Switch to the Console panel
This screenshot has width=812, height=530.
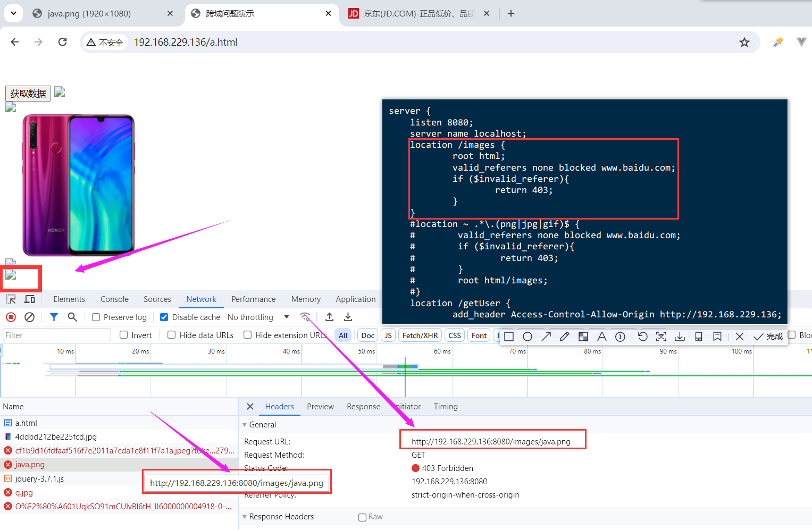114,299
